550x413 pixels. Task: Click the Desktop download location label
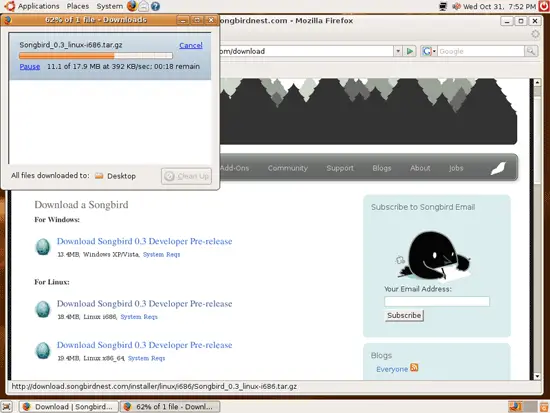[121, 176]
